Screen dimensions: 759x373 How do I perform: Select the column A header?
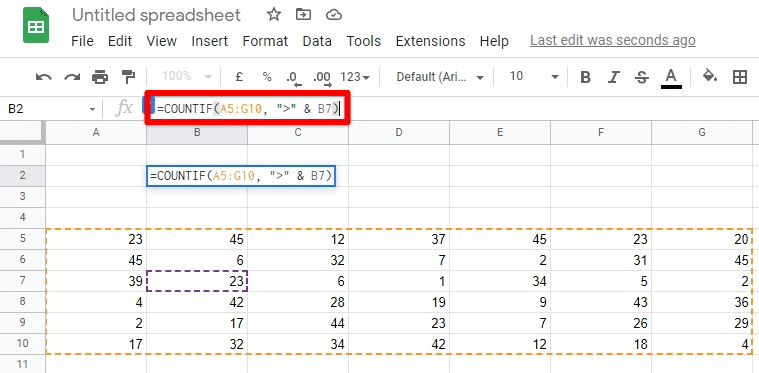coord(96,132)
